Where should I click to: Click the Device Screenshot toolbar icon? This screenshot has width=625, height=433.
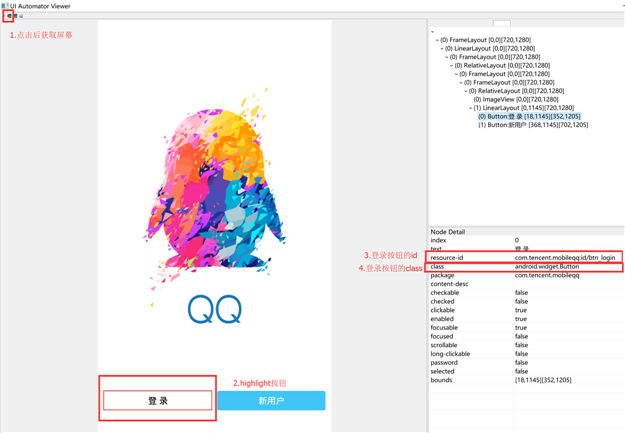pyautogui.click(x=9, y=16)
